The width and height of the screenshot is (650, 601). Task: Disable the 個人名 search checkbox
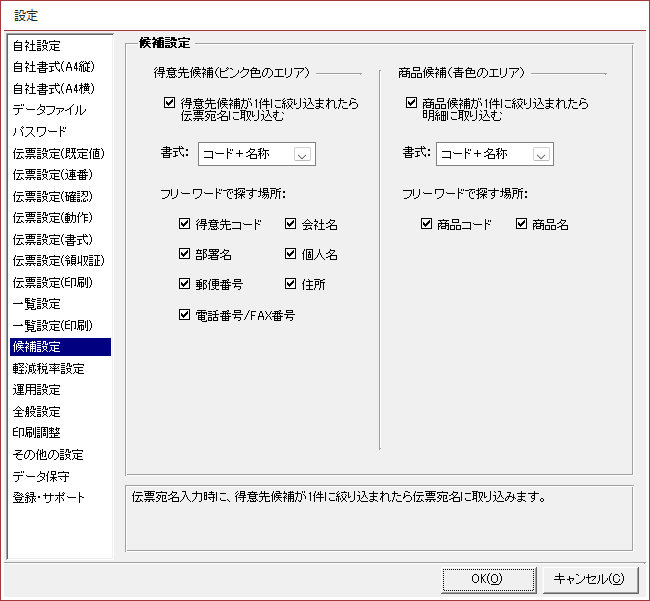291,254
